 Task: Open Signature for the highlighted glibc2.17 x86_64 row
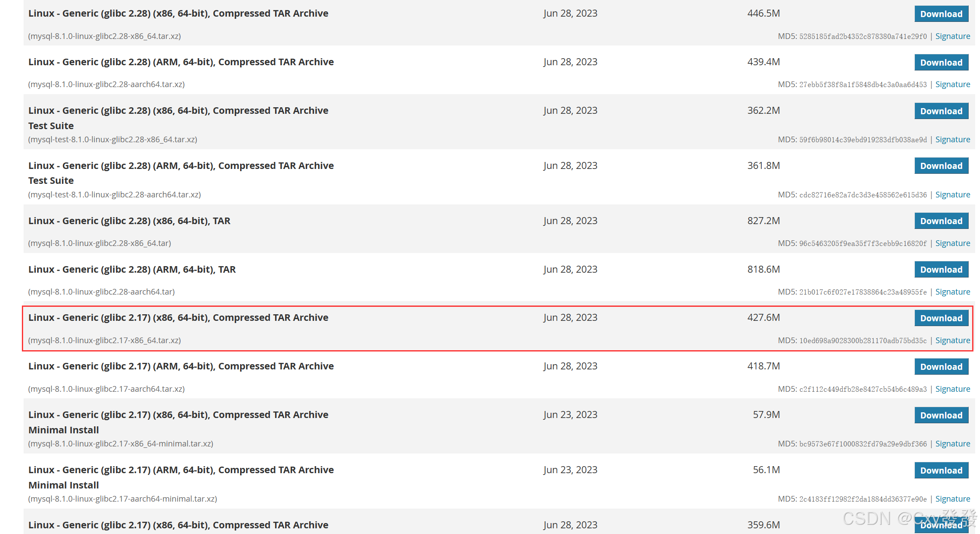click(952, 341)
